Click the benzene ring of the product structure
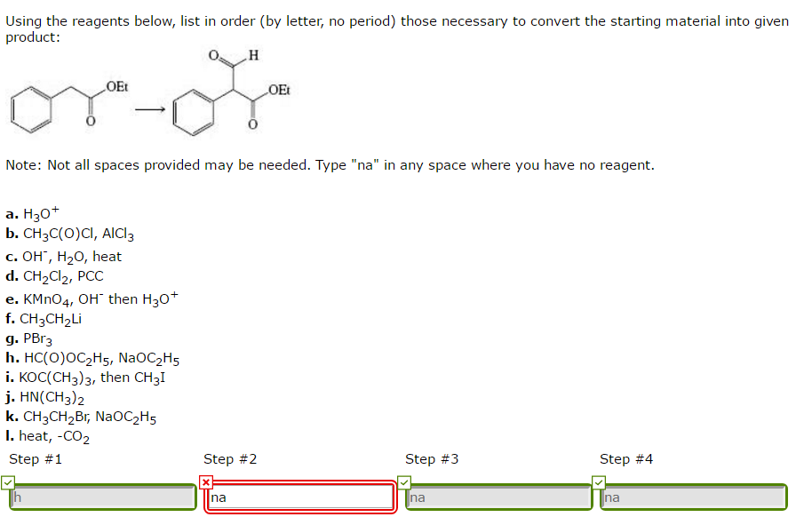 (x=197, y=115)
